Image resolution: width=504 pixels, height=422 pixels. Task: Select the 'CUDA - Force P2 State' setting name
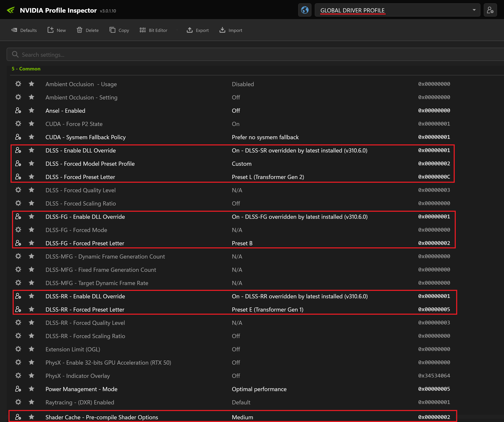coord(74,124)
